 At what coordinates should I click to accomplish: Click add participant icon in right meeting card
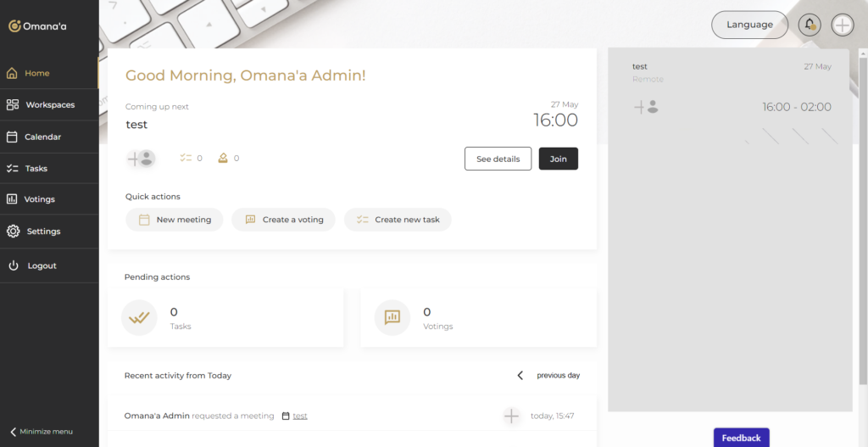tap(646, 107)
